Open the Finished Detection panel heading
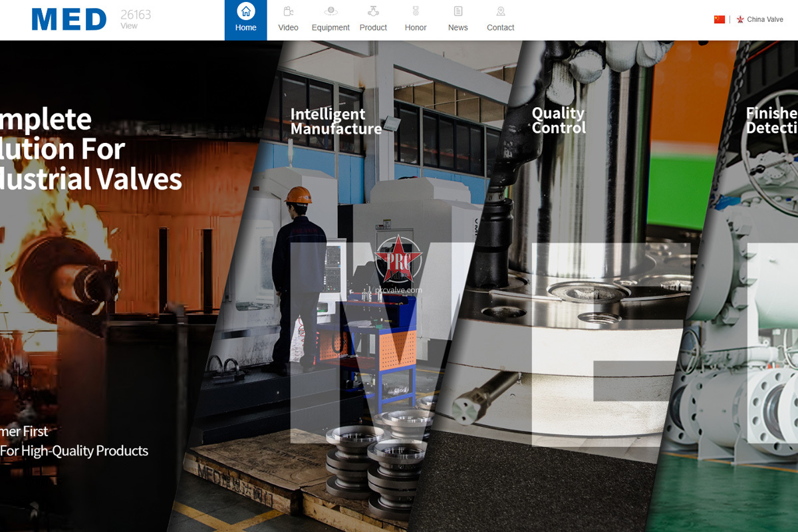This screenshot has width=798, height=532. pyautogui.click(x=771, y=120)
